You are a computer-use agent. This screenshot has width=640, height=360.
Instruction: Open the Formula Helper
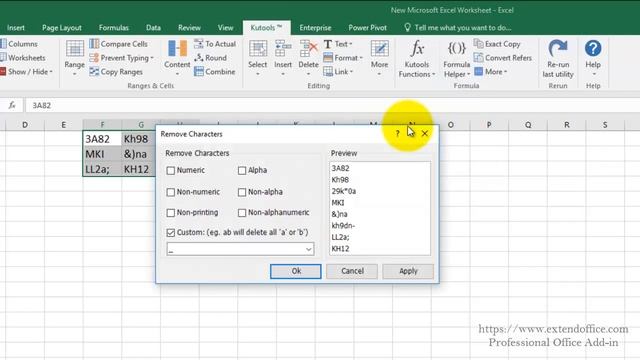click(x=456, y=58)
